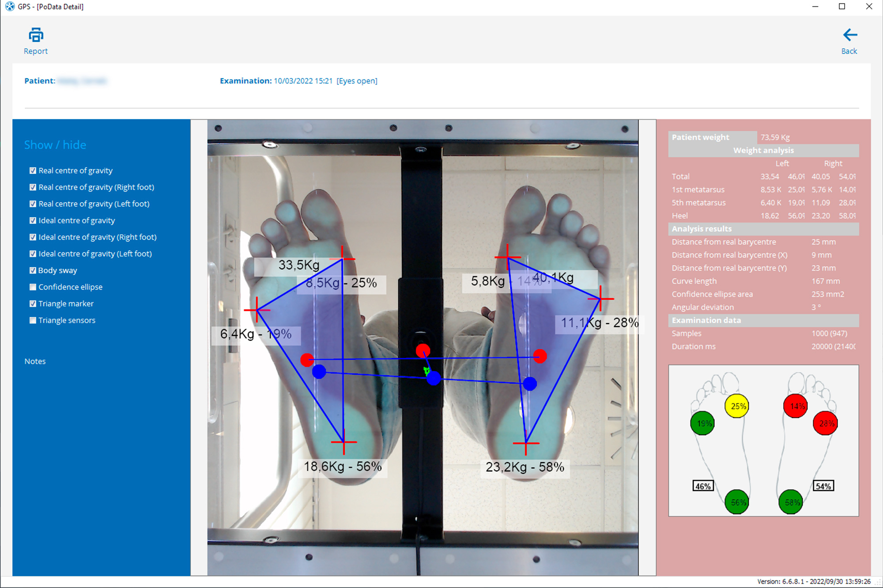
Task: Click the green 19% pressure circle
Action: pyautogui.click(x=702, y=423)
